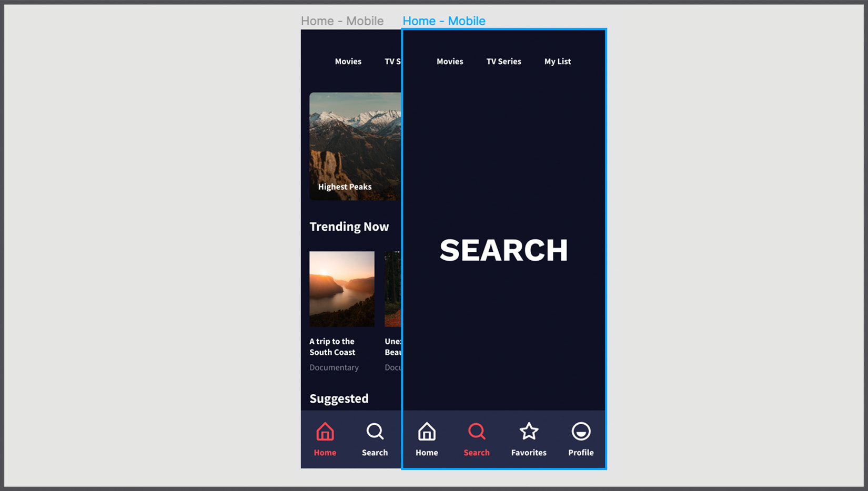
Task: Click the 'A trip to the South Coast' title
Action: point(332,347)
